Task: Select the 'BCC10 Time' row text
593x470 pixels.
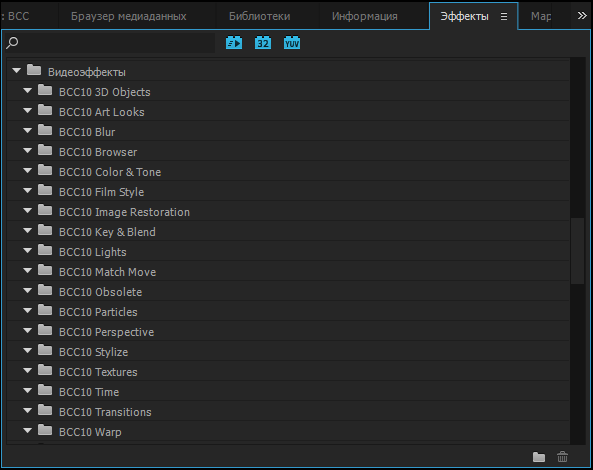Action: [x=89, y=392]
